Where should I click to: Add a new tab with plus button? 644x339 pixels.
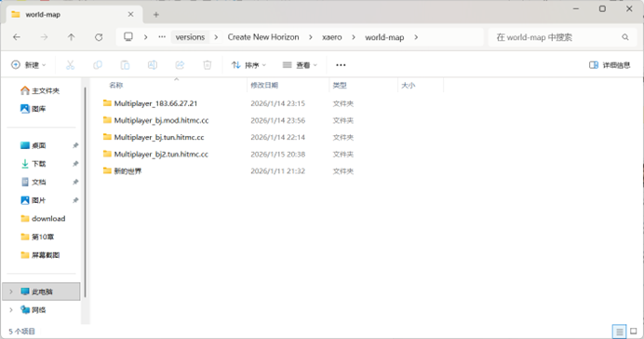(156, 15)
